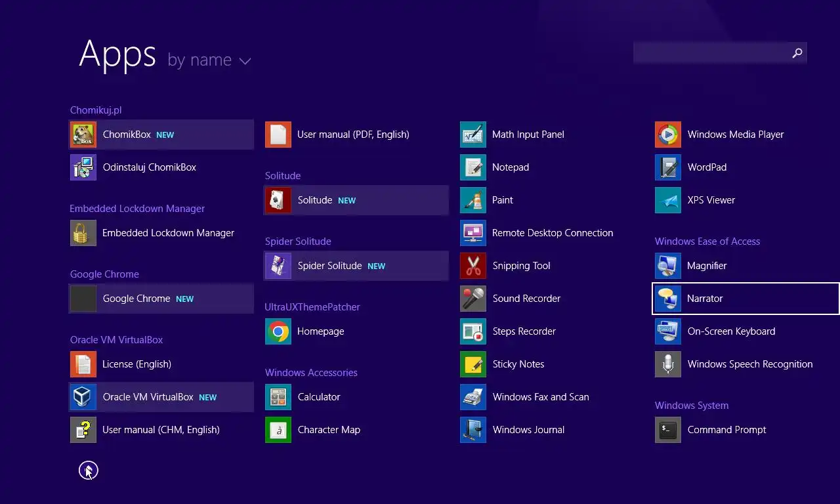Click the Google Chrome group header
The width and height of the screenshot is (840, 504).
[x=104, y=274]
